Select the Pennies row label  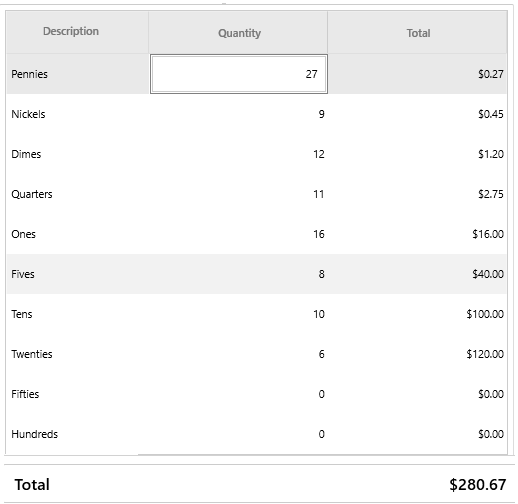click(29, 74)
